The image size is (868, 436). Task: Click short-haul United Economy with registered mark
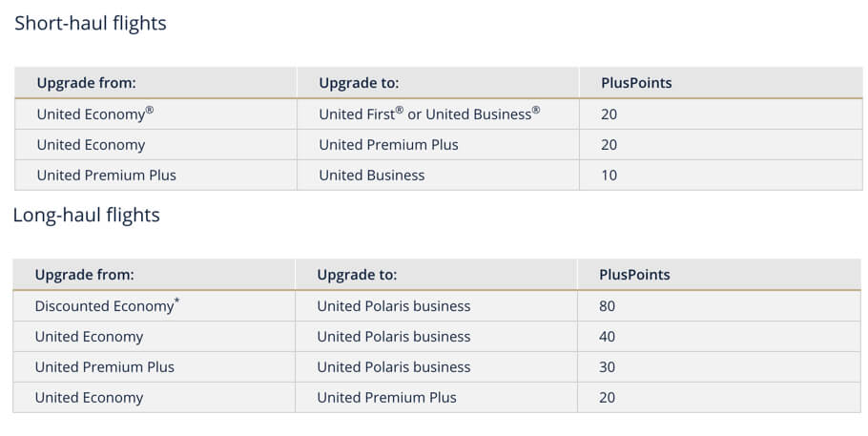95,114
